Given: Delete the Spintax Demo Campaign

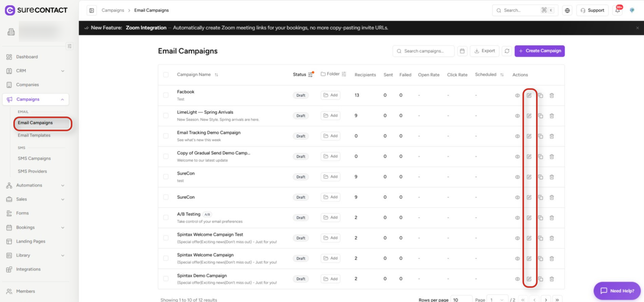Looking at the screenshot, I should 552,279.
